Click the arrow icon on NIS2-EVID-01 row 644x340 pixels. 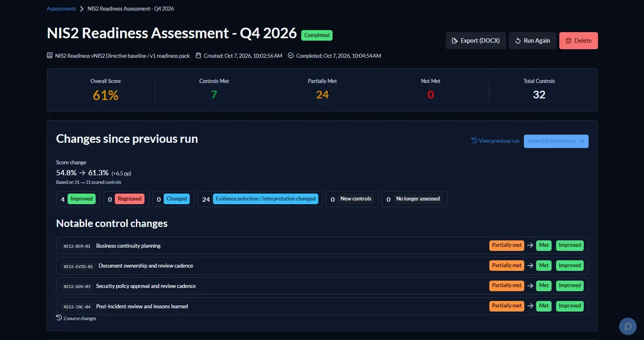pos(530,266)
